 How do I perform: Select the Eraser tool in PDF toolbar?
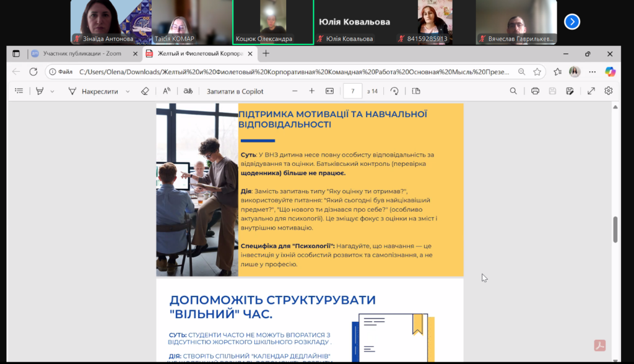(145, 91)
